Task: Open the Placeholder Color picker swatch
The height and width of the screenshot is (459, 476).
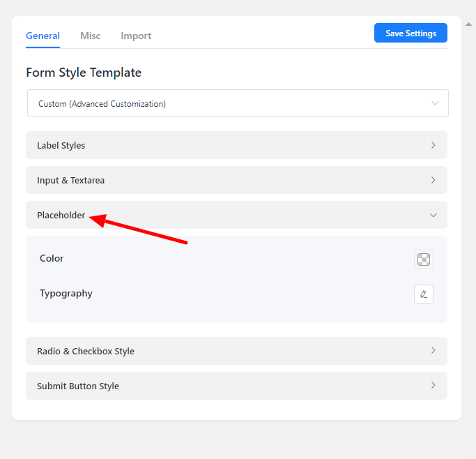Action: pos(424,259)
